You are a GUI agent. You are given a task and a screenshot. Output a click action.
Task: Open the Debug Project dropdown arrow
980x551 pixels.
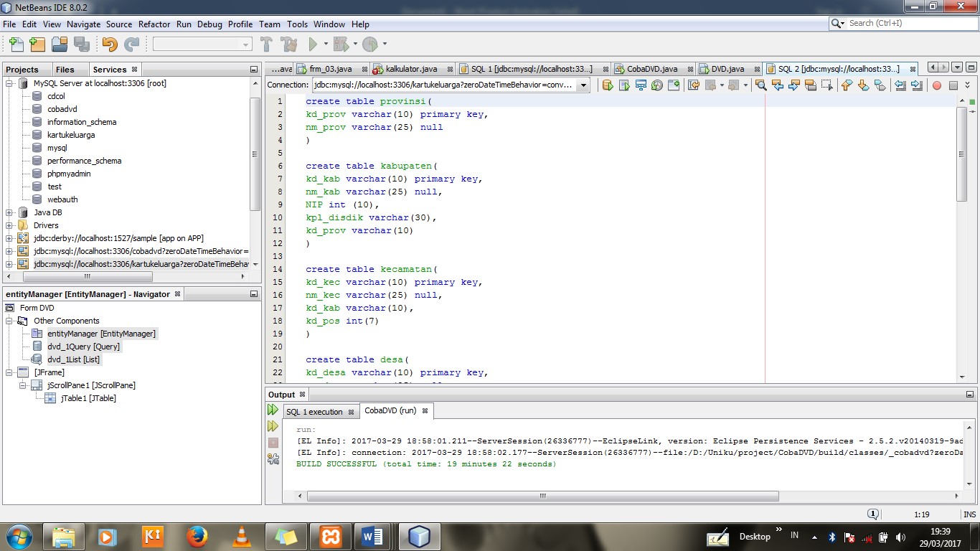355,44
